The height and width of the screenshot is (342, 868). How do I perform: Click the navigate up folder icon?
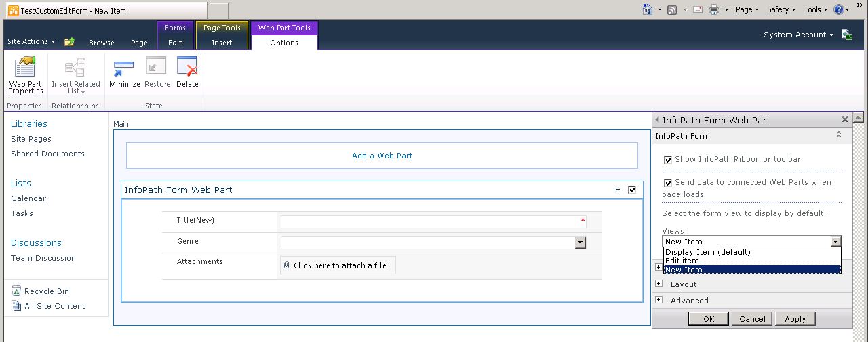(x=69, y=42)
